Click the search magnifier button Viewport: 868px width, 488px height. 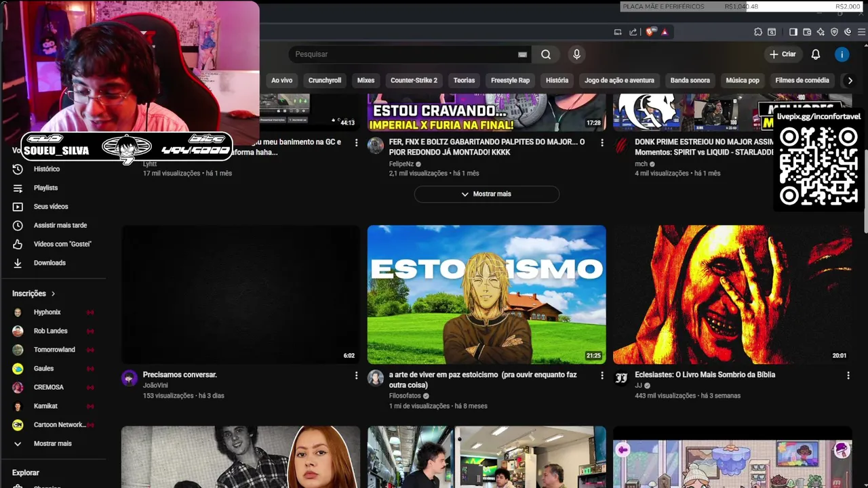coord(546,54)
